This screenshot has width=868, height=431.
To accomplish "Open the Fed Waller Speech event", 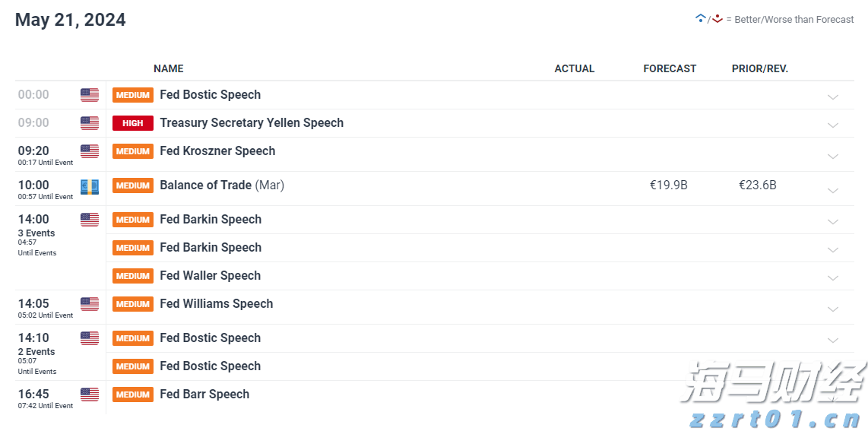I will tap(210, 276).
